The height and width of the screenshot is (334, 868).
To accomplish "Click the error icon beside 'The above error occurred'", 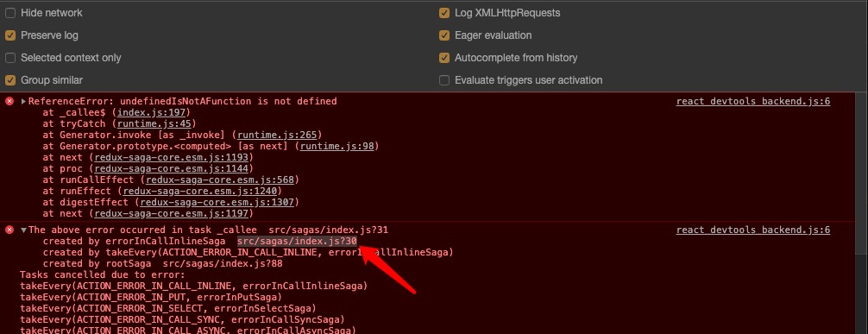I will [9, 230].
